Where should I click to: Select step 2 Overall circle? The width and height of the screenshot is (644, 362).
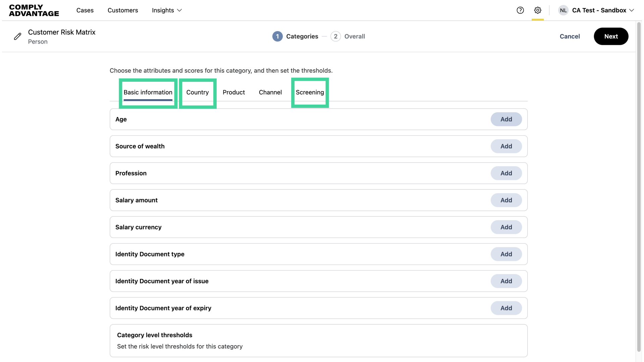tap(335, 37)
